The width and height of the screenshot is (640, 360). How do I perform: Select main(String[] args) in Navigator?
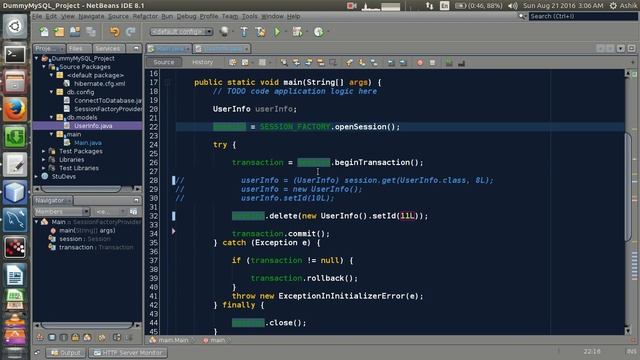[87, 231]
